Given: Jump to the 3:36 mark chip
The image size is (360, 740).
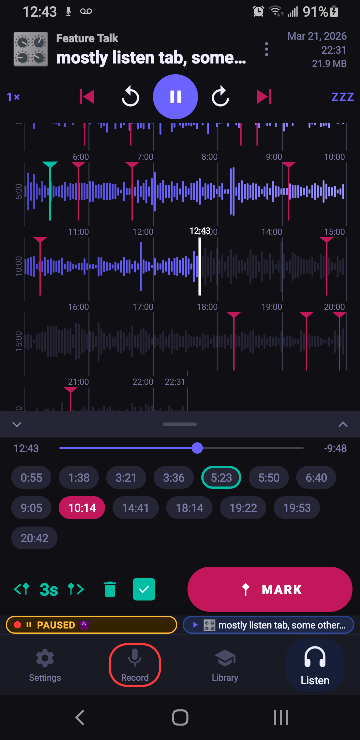Looking at the screenshot, I should click(x=174, y=478).
